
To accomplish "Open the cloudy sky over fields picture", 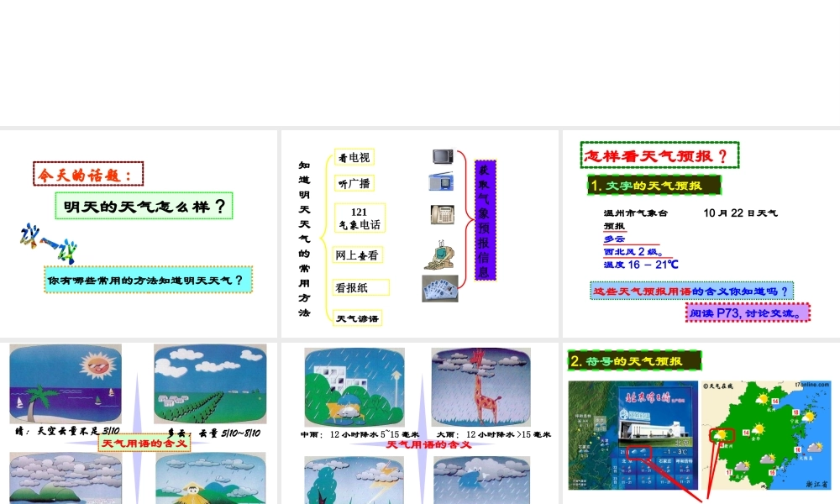I will tap(210, 384).
